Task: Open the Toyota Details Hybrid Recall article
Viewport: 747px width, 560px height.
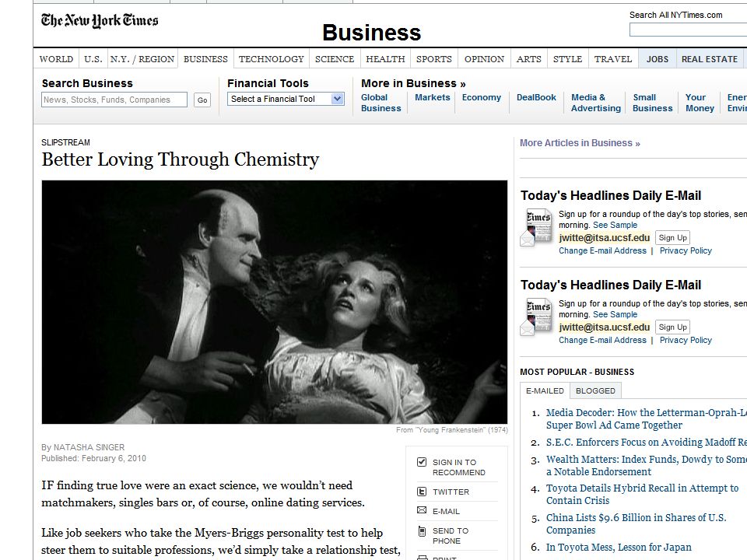Action: [x=642, y=495]
